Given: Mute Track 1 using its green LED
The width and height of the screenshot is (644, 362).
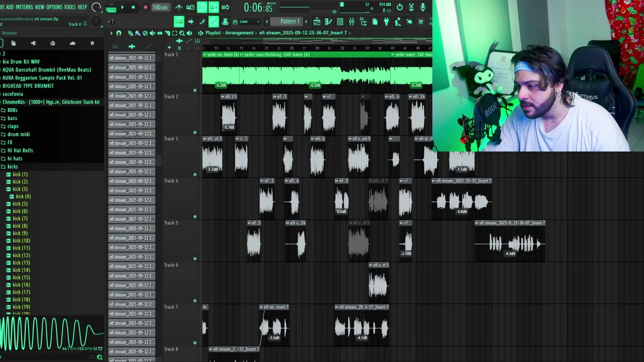Looking at the screenshot, I should 195,90.
